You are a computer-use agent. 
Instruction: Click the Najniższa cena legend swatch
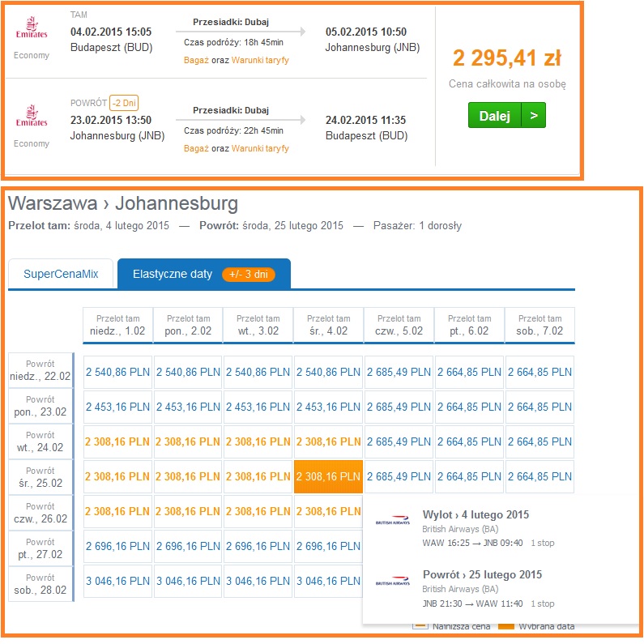420,626
